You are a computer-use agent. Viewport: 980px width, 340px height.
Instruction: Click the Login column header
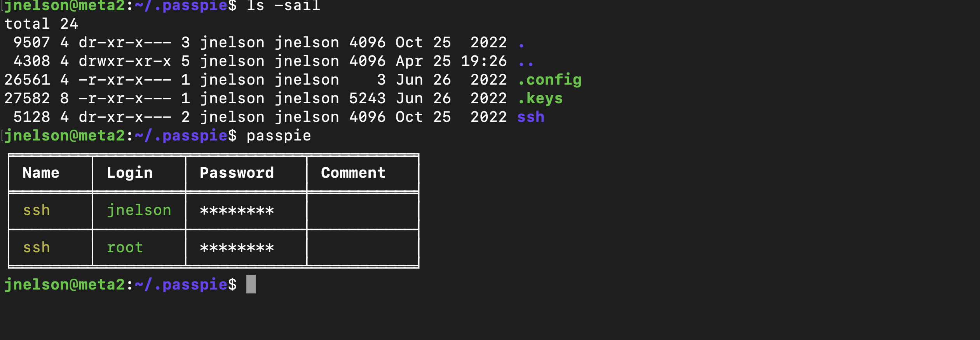[130, 173]
